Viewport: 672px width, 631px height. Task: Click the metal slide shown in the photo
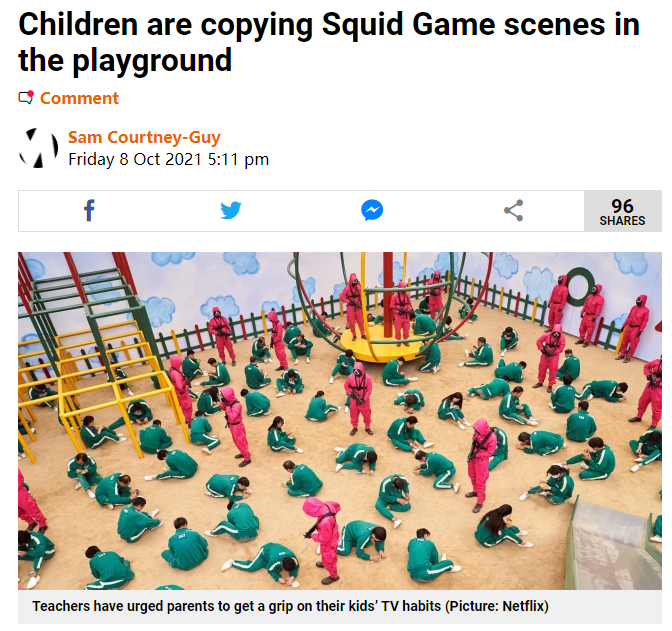pyautogui.click(x=614, y=544)
